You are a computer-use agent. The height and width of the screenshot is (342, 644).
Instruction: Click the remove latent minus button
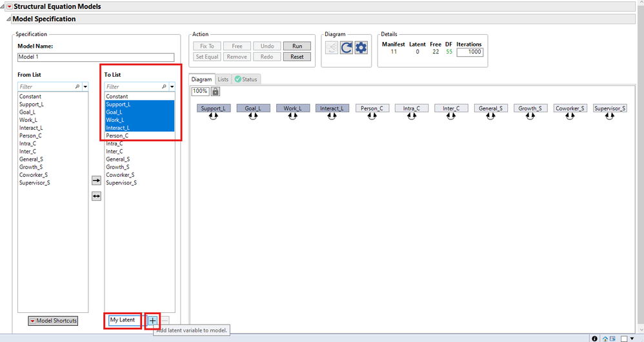tap(165, 320)
